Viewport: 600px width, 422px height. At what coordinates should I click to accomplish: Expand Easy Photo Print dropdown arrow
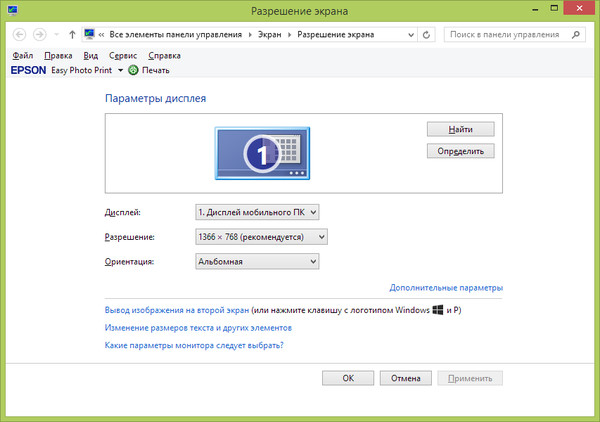point(120,70)
